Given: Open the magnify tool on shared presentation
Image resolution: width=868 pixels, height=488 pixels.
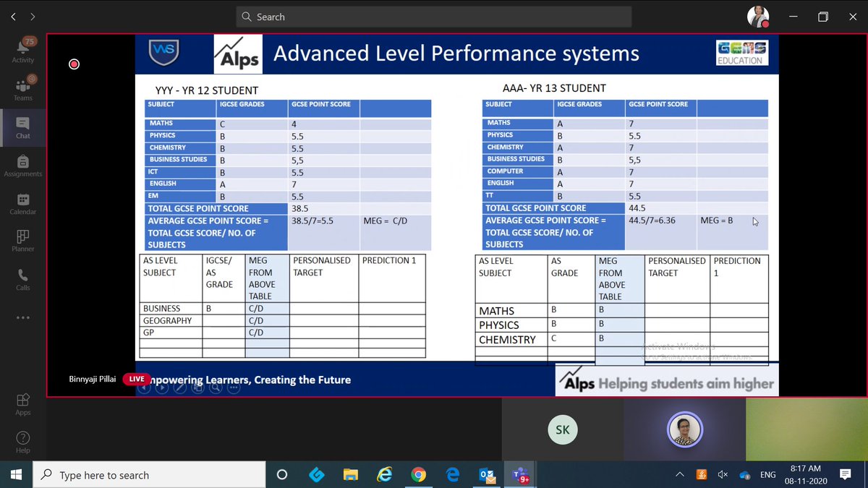Looking at the screenshot, I should (216, 388).
